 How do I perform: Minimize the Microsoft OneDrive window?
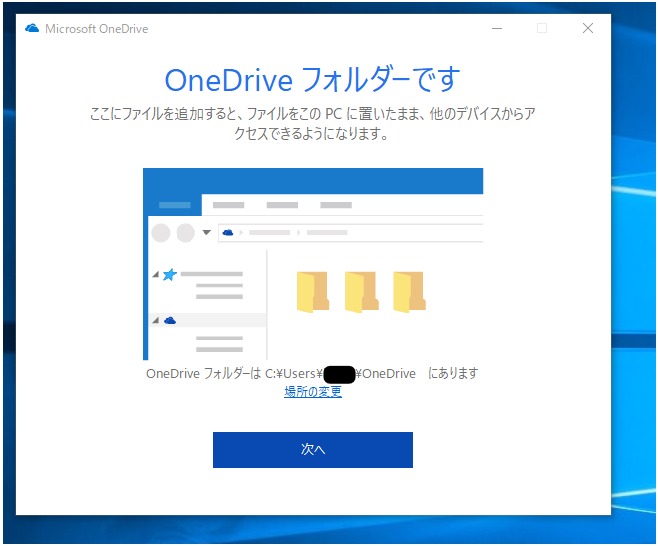(x=497, y=29)
